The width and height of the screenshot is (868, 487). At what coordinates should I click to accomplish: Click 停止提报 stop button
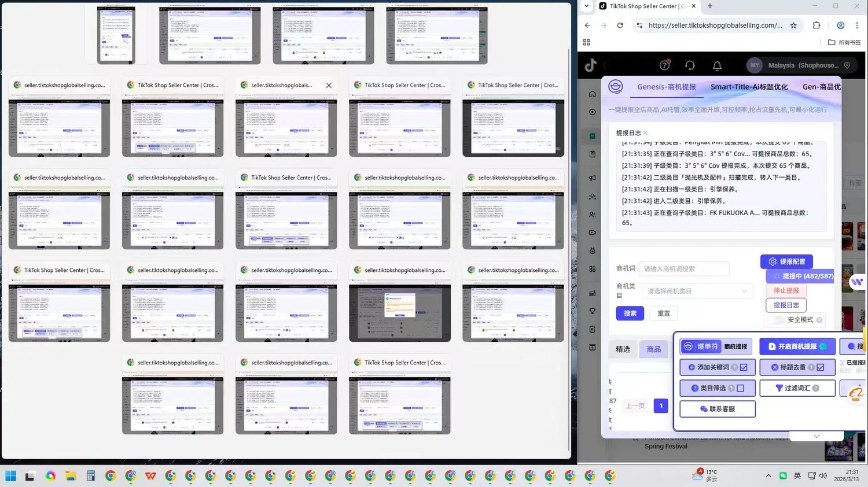pyautogui.click(x=786, y=291)
